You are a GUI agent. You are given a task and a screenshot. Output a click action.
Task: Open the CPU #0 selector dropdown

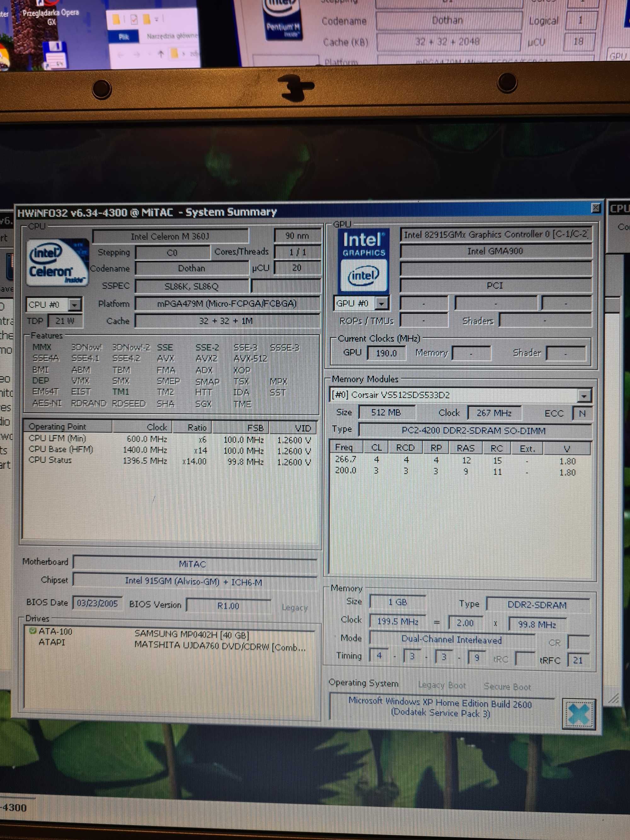tap(75, 304)
